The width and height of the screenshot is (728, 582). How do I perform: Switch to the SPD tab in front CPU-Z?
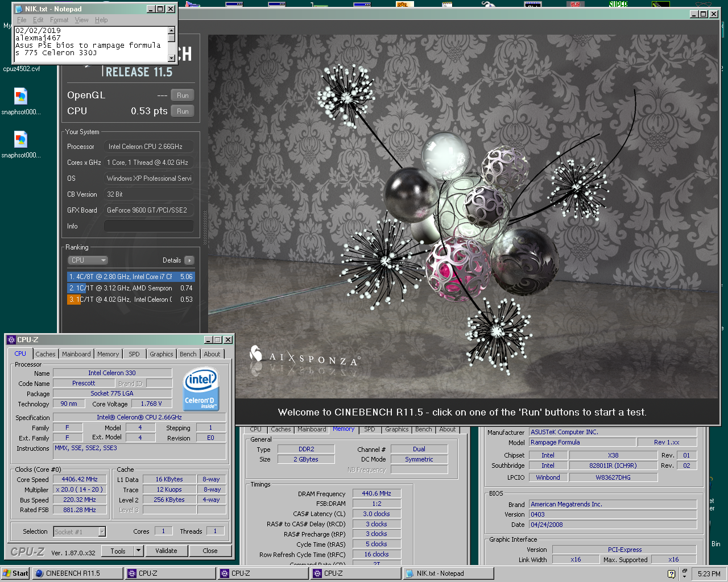[134, 354]
